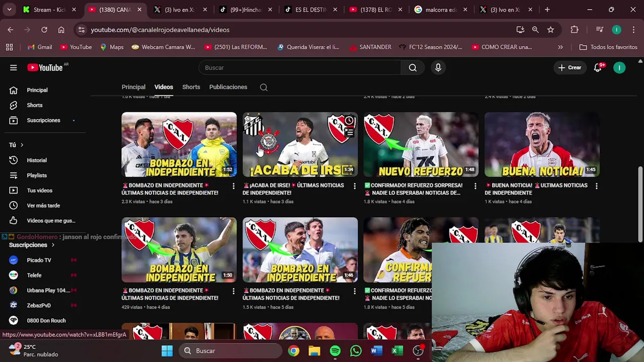Search within channel using magnifier icon
The width and height of the screenshot is (644, 362).
click(x=264, y=87)
